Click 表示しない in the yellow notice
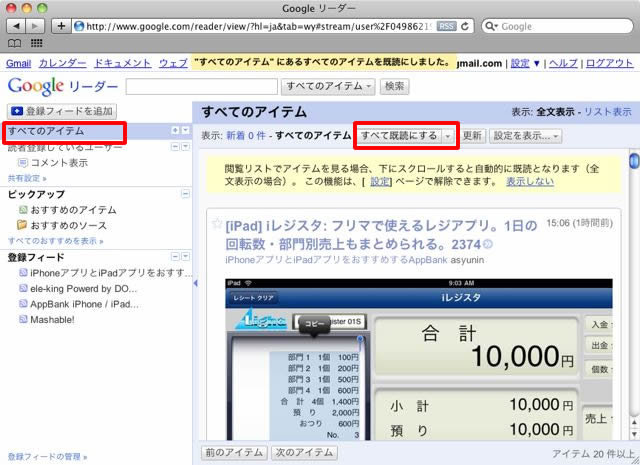 tap(530, 181)
